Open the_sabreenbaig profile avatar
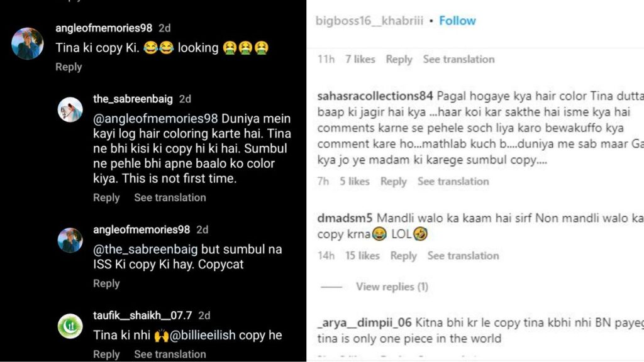 70,109
